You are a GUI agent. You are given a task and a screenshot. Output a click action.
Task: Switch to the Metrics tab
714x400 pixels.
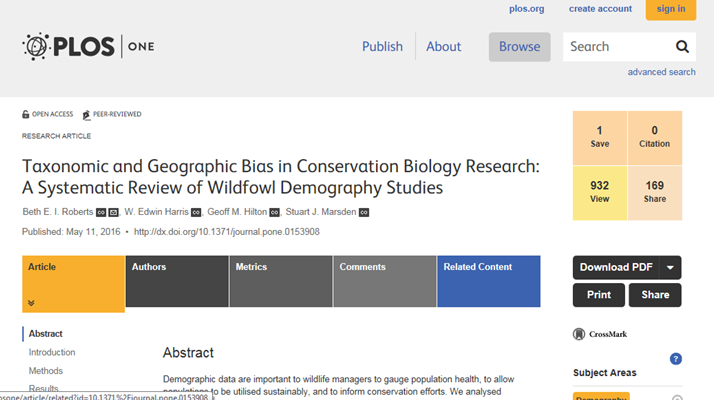[281, 281]
